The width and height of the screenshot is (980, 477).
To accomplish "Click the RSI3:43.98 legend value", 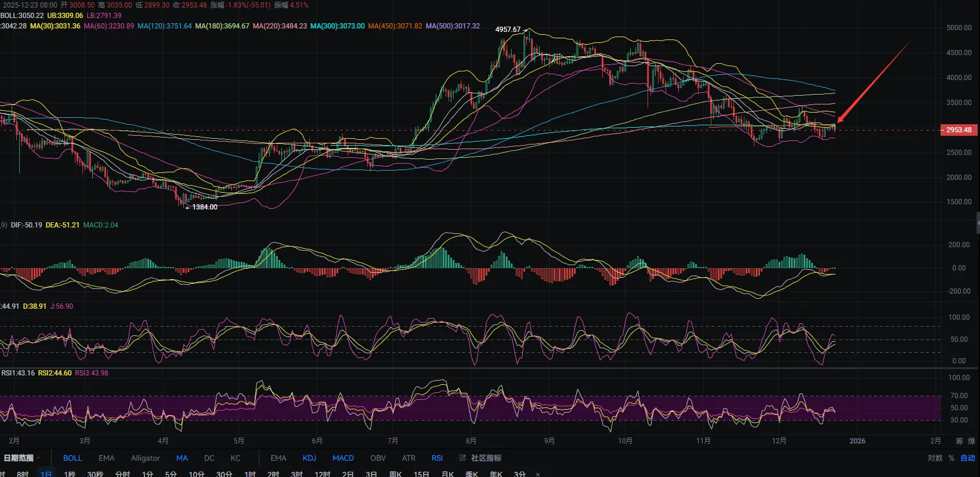I will [92, 373].
